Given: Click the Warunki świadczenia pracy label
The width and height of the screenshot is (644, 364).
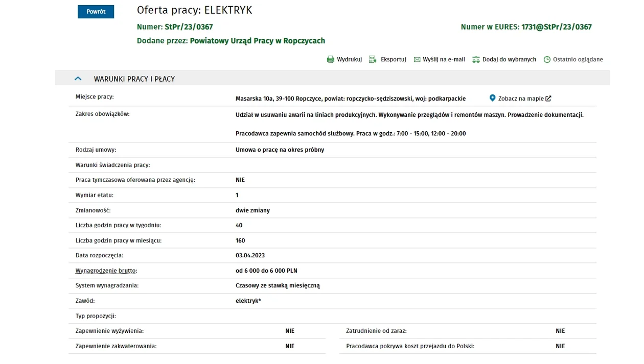Looking at the screenshot, I should [x=113, y=165].
